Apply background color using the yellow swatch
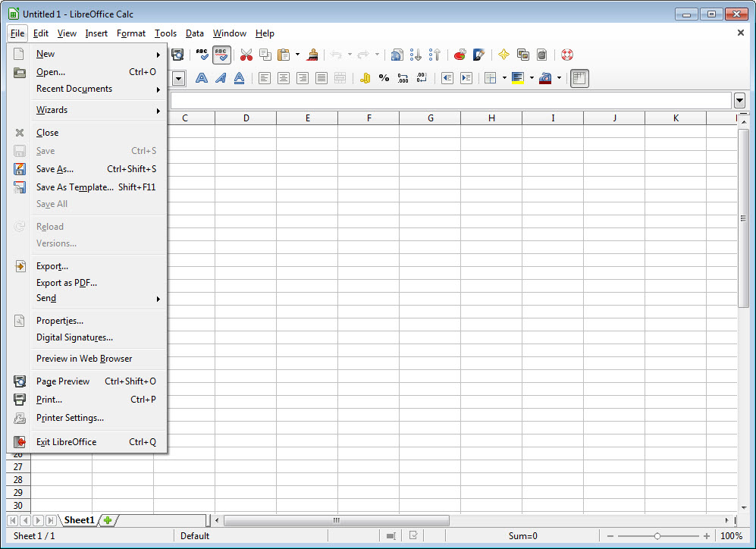The height and width of the screenshot is (549, 756). pyautogui.click(x=518, y=78)
